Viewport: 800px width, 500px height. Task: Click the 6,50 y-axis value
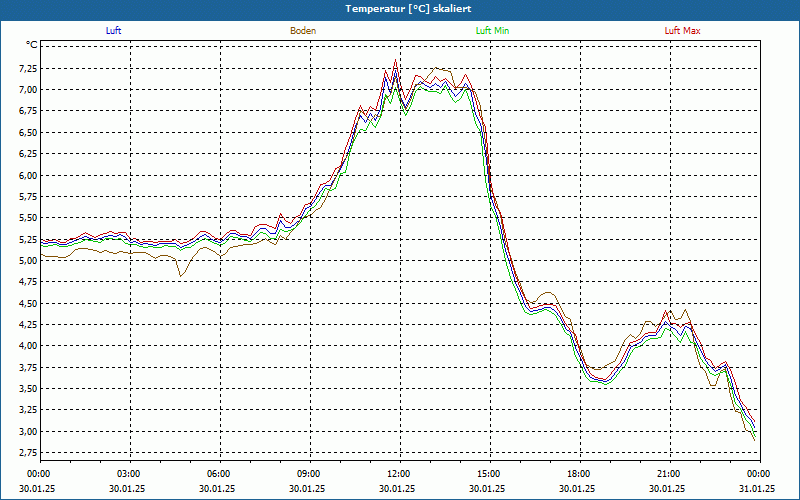coord(28,133)
